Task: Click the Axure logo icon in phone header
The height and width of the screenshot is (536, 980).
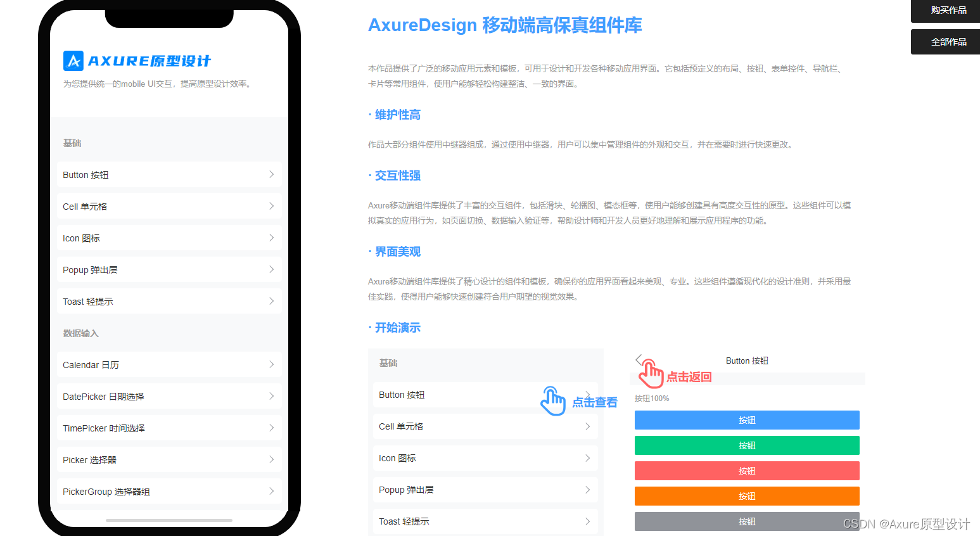Action: 73,61
